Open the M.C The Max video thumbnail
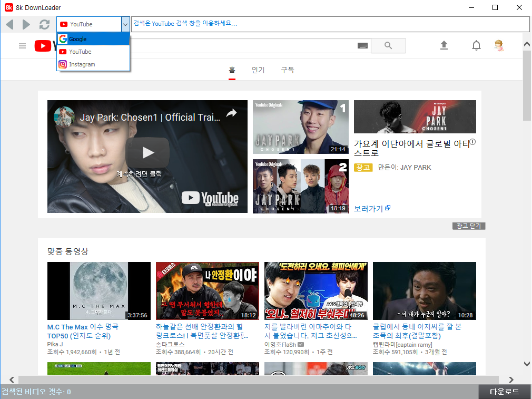Image resolution: width=532 pixels, height=399 pixels. (x=98, y=291)
